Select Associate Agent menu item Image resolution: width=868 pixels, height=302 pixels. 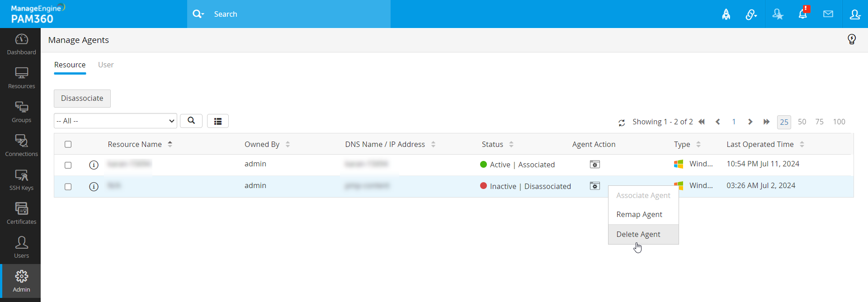[x=643, y=195]
